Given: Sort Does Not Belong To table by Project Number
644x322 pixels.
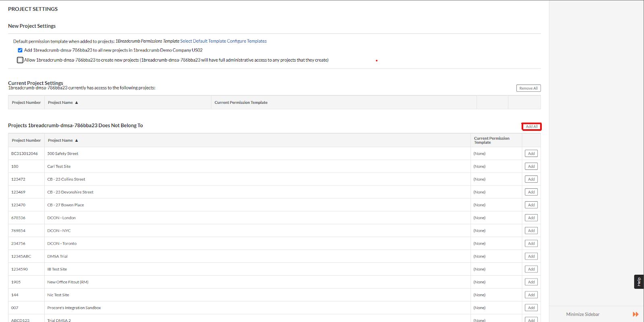Looking at the screenshot, I should pyautogui.click(x=26, y=140).
